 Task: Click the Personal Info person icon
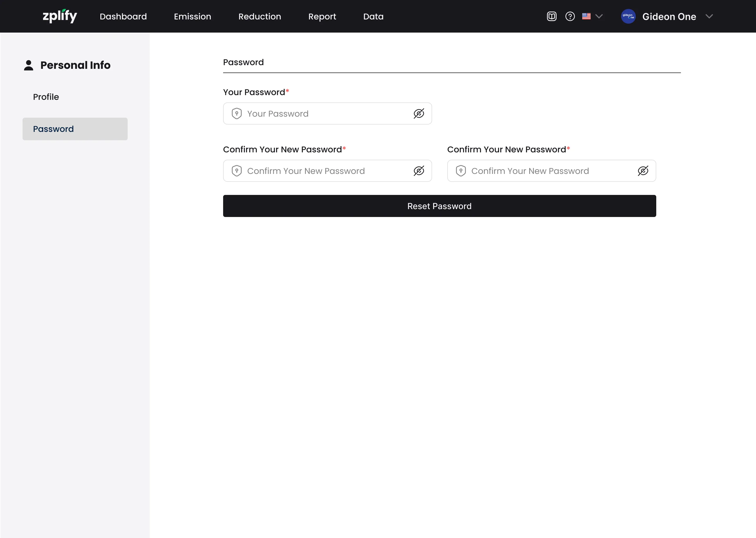coord(29,65)
